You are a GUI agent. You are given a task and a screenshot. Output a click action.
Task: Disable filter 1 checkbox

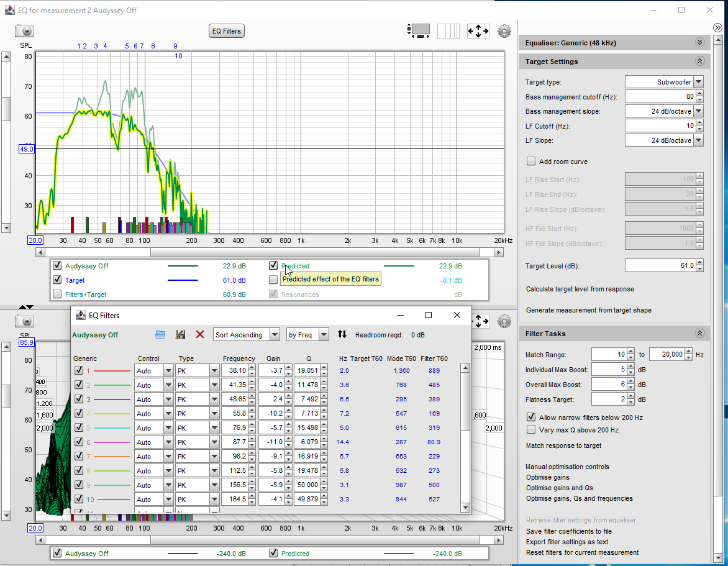coord(79,370)
